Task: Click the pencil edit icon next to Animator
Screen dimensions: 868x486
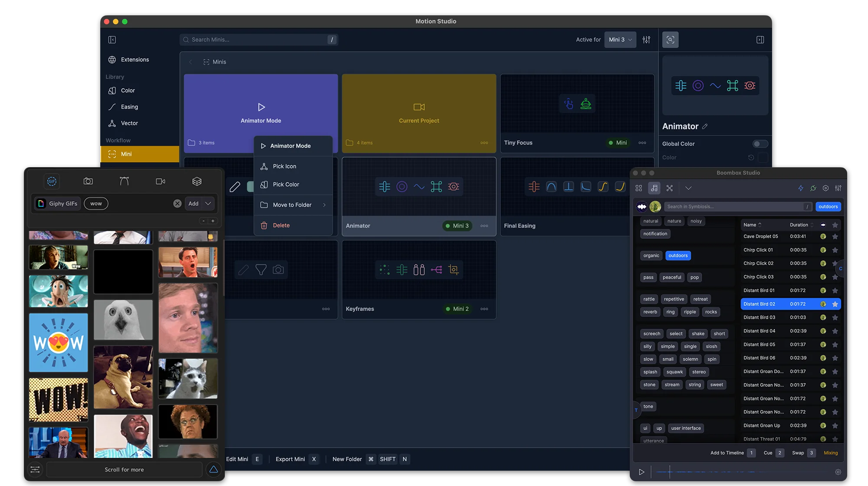Action: [705, 126]
